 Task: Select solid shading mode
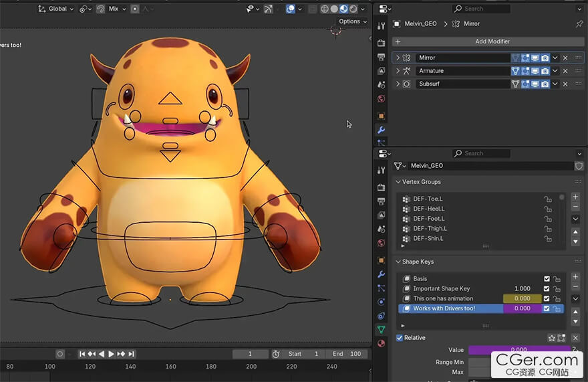(334, 9)
